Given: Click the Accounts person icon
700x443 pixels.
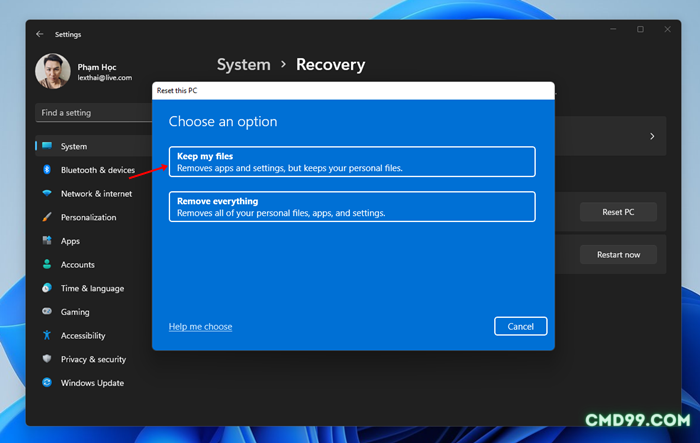Looking at the screenshot, I should click(x=47, y=264).
